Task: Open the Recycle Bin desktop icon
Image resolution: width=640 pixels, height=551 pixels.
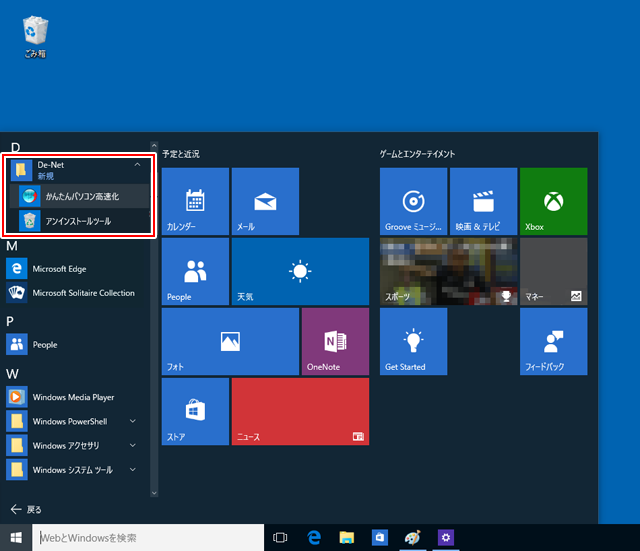Action: click(36, 37)
